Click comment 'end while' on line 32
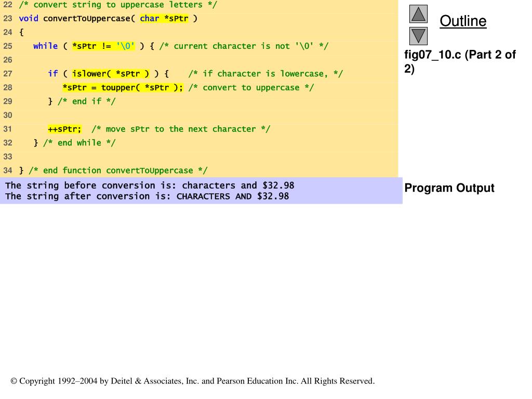This screenshot has width=532, height=399. (x=79, y=143)
